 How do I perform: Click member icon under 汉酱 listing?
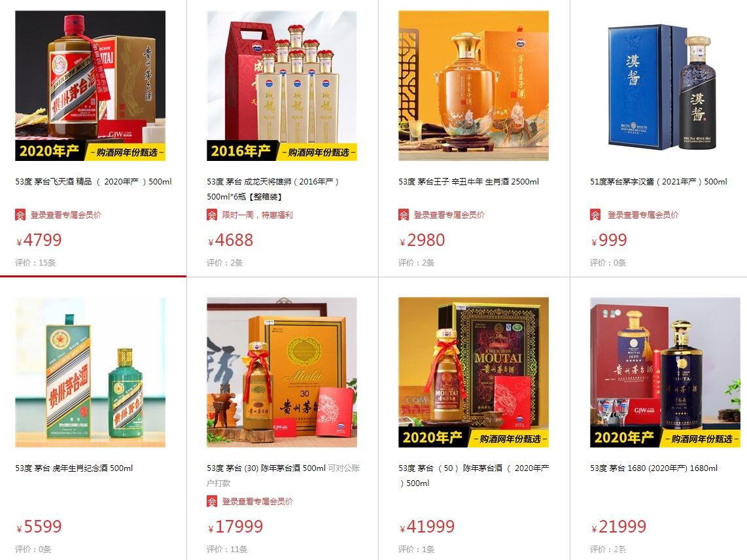click(595, 215)
